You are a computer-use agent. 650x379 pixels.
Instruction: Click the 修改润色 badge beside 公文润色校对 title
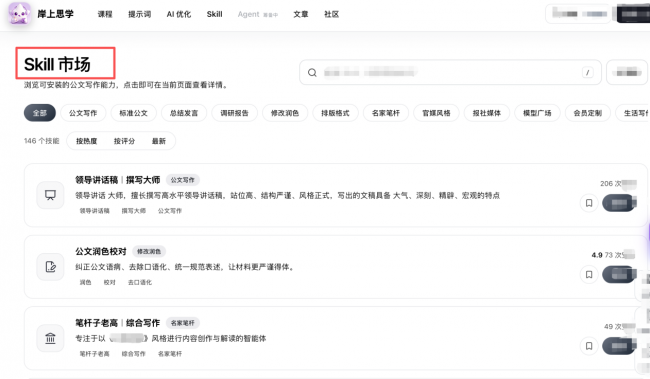point(149,251)
